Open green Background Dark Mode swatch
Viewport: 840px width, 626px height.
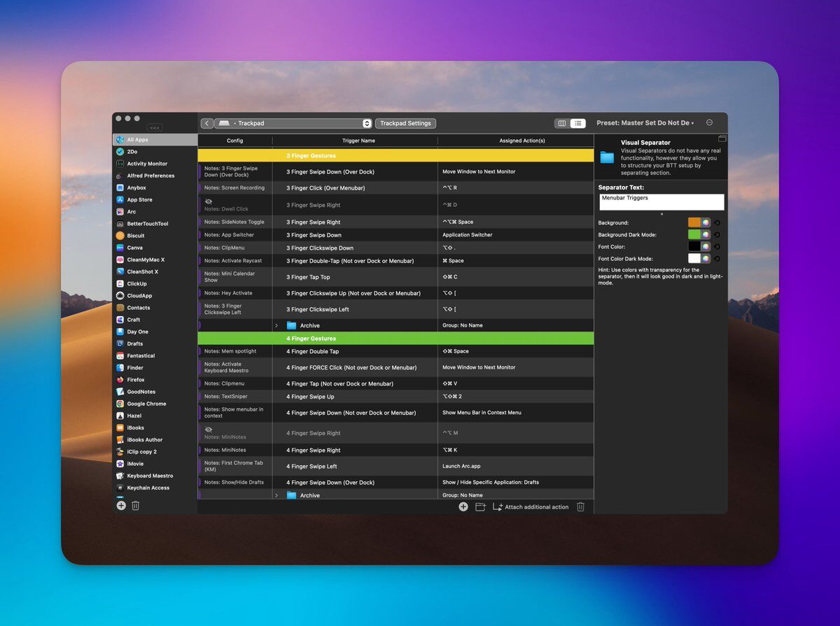pyautogui.click(x=694, y=234)
